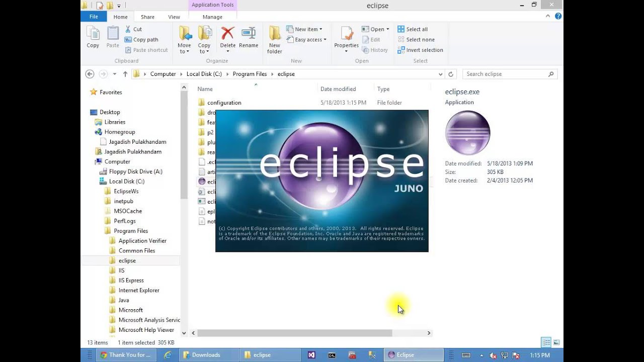Image resolution: width=644 pixels, height=362 pixels.
Task: Click the red Delete icon
Action: [227, 34]
